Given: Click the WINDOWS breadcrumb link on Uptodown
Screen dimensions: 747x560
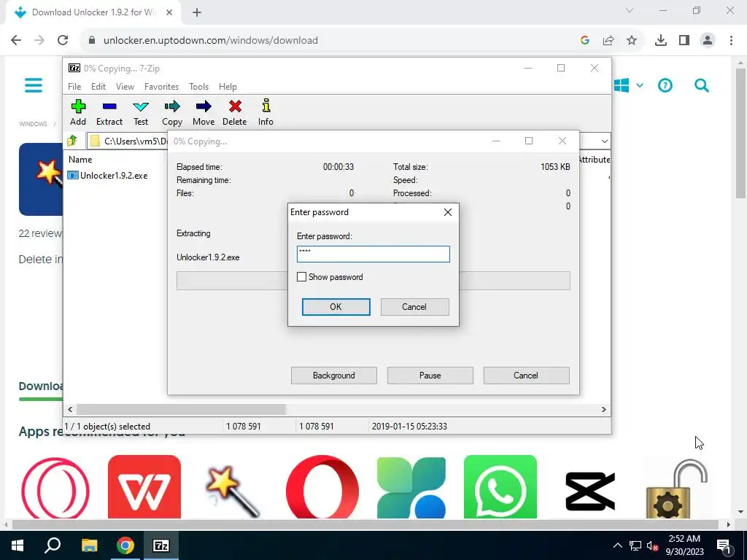Looking at the screenshot, I should [33, 124].
